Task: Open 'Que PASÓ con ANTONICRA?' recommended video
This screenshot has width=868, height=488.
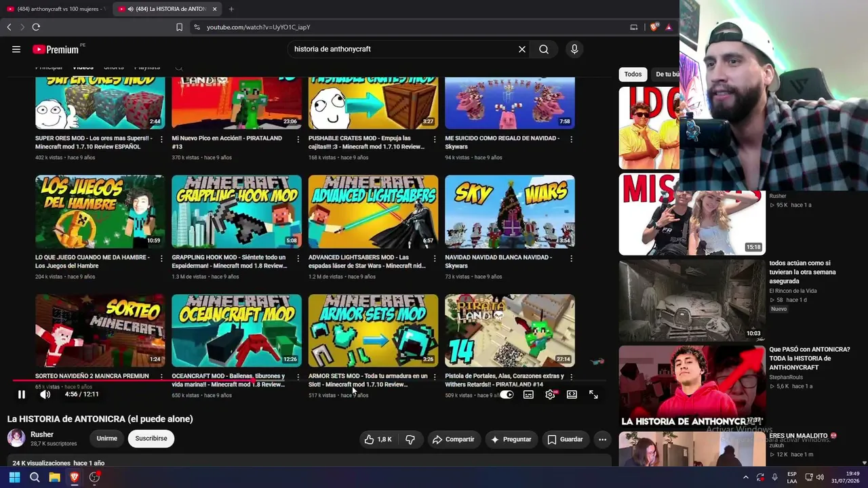Action: coord(809,358)
